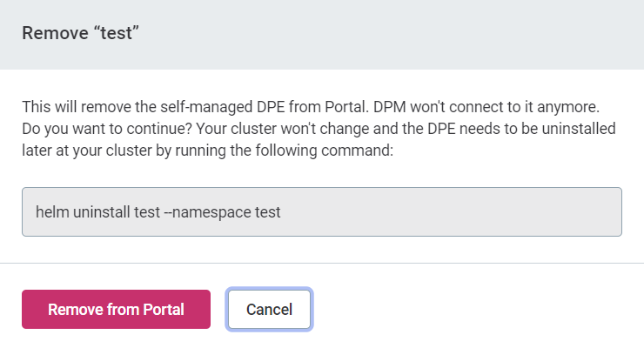The image size is (644, 348).
Task: Click the divider line above the buttons
Action: 321,263
